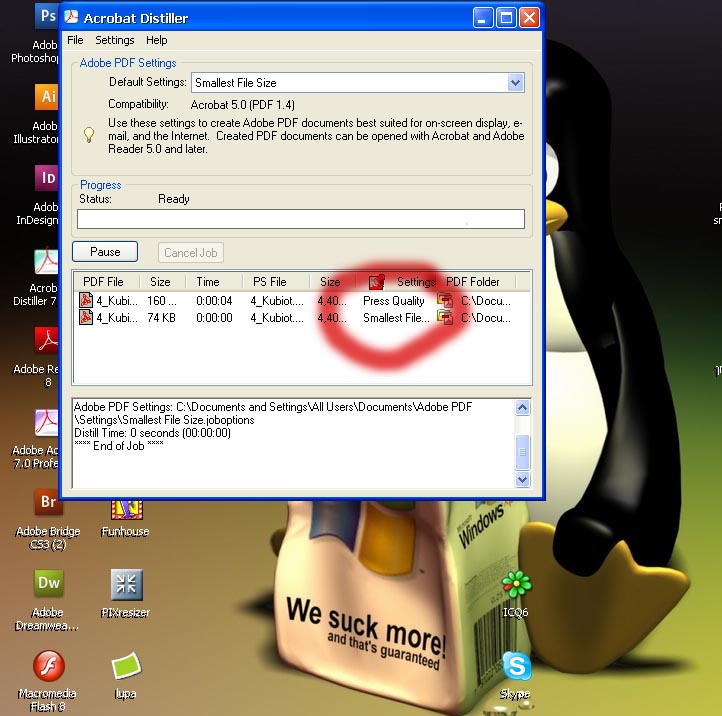Image resolution: width=722 pixels, height=716 pixels.
Task: Click C:\Docu... folder in Smallest File row
Action: [486, 318]
